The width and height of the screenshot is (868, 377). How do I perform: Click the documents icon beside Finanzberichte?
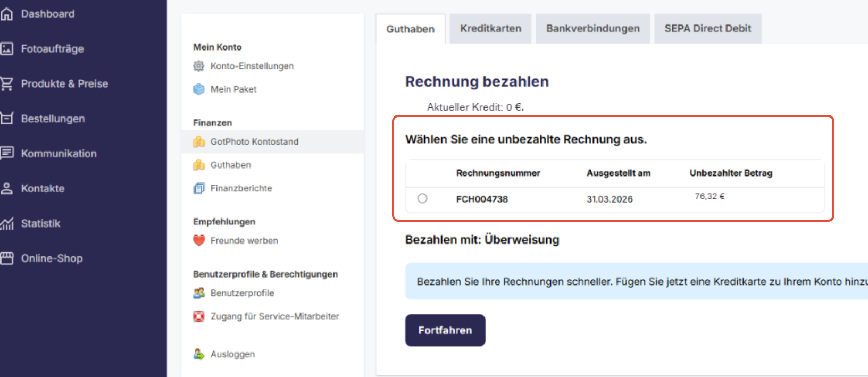(198, 188)
